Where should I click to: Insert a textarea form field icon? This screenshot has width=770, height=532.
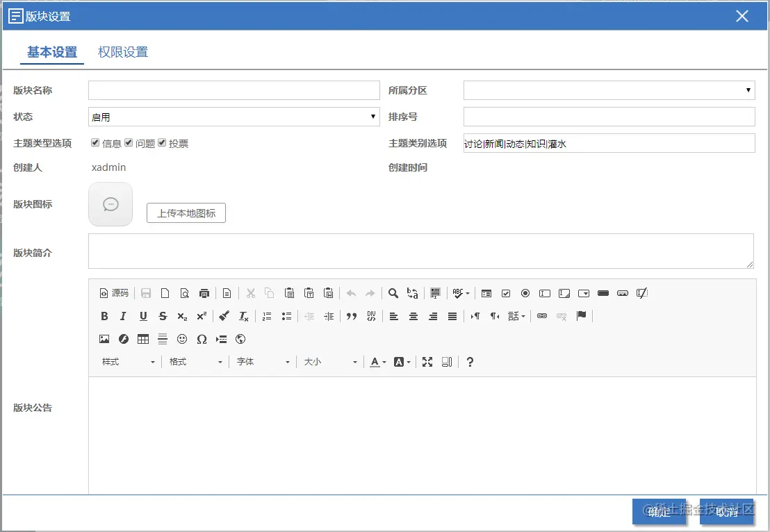click(x=564, y=293)
